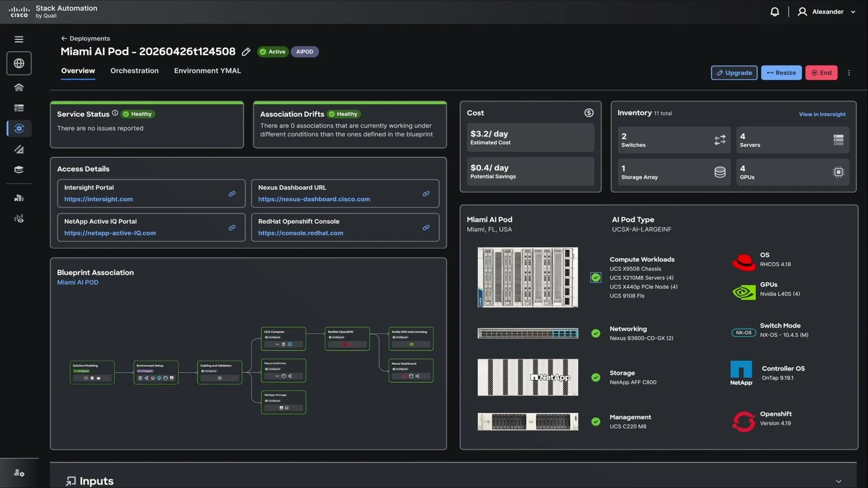Click the Active status badge
The image size is (868, 488).
(x=273, y=52)
